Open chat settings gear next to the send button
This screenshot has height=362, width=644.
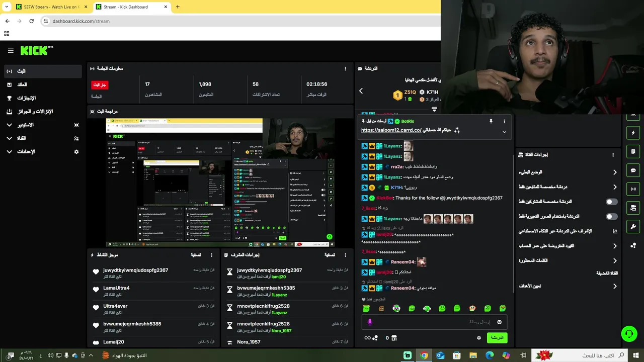coord(479,338)
